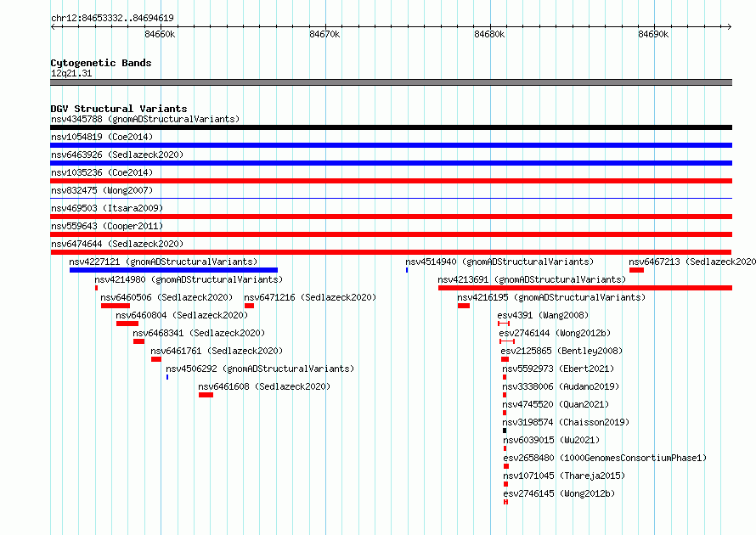Open nsv6474644 (Sedlazeck2020) label
This screenshot has height=535, width=756.
(x=117, y=244)
